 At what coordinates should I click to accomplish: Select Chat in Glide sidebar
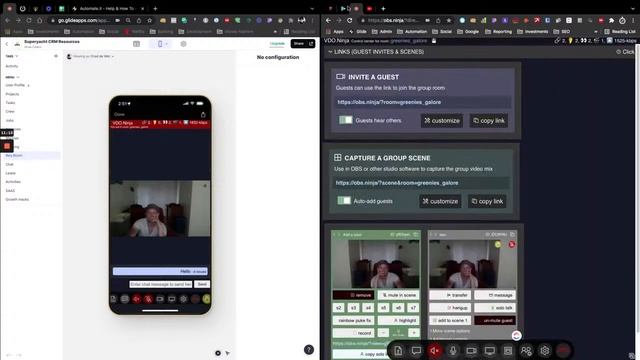9,164
